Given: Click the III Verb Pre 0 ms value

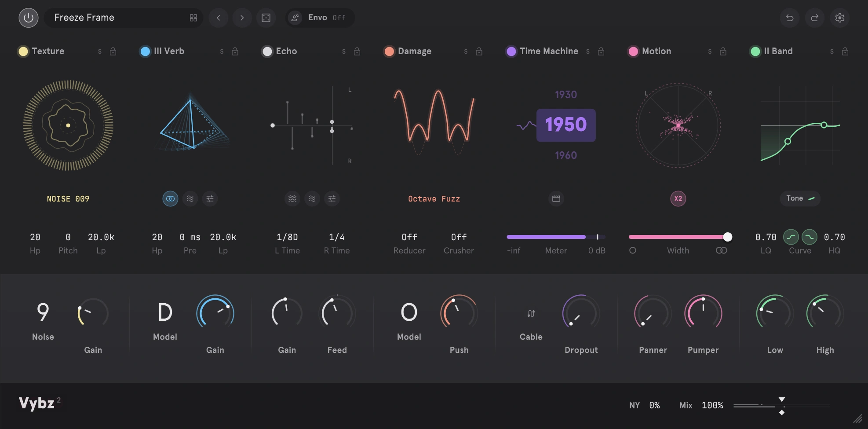Looking at the screenshot, I should tap(190, 237).
